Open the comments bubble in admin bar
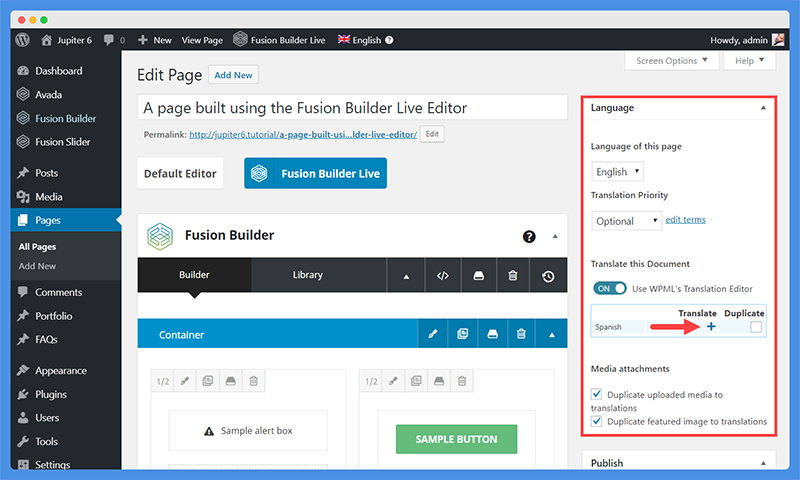Viewport: 800px width, 480px height. click(x=114, y=40)
